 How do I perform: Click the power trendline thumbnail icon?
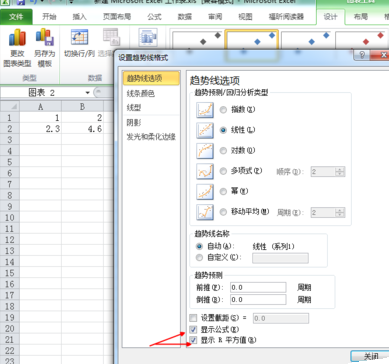205,192
